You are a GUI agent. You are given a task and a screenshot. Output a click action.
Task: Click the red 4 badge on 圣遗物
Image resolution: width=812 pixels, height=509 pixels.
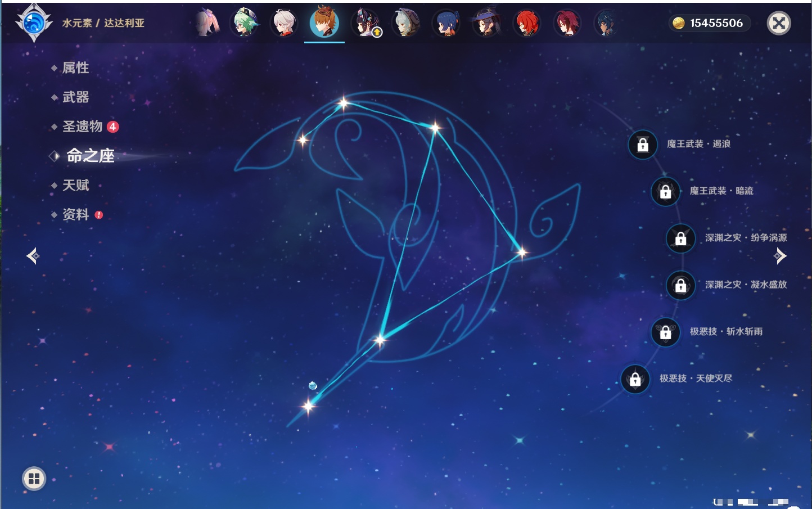coord(113,127)
